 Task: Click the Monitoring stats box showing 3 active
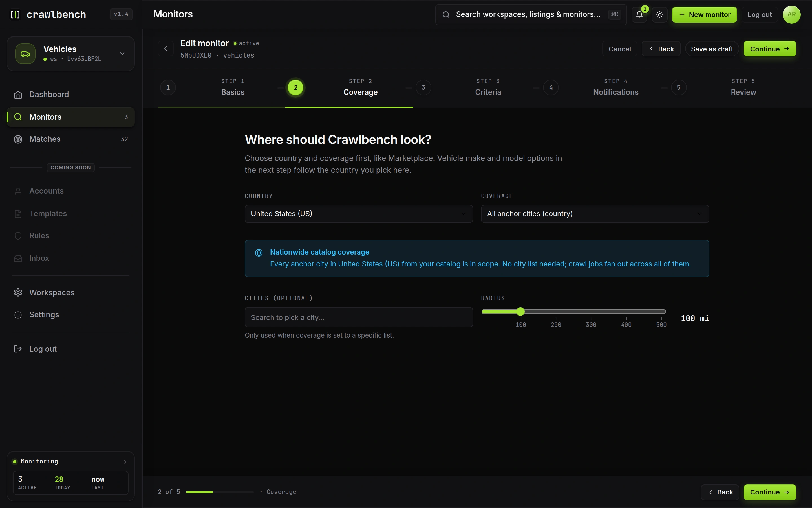pyautogui.click(x=71, y=483)
